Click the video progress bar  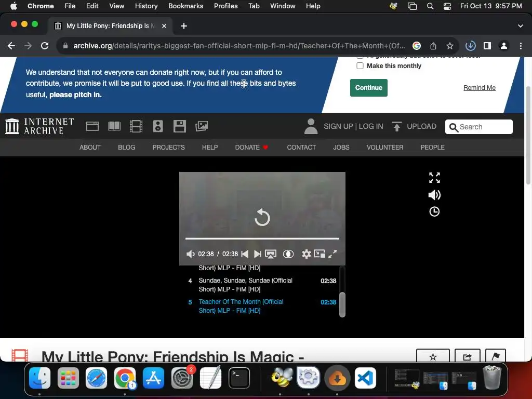(262, 238)
